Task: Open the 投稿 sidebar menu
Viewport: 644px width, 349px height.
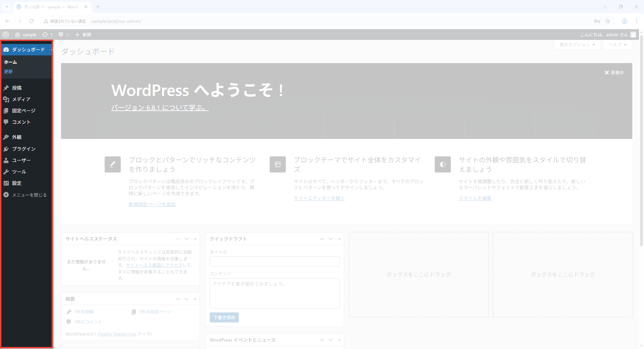Action: click(26, 88)
